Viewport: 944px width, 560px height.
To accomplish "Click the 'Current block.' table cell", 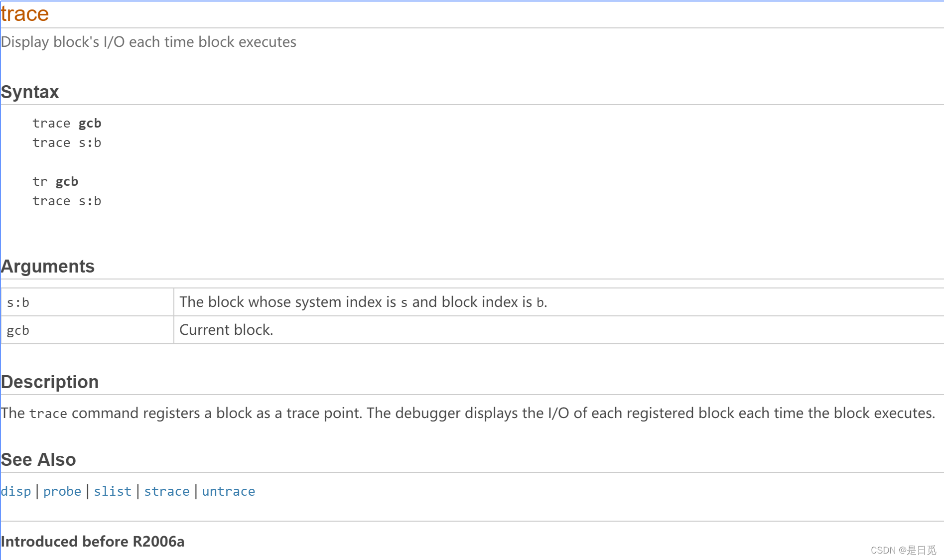I will point(559,330).
